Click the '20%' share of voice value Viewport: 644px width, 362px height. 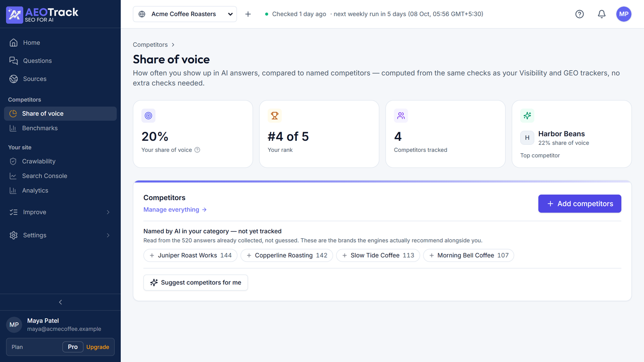click(155, 136)
